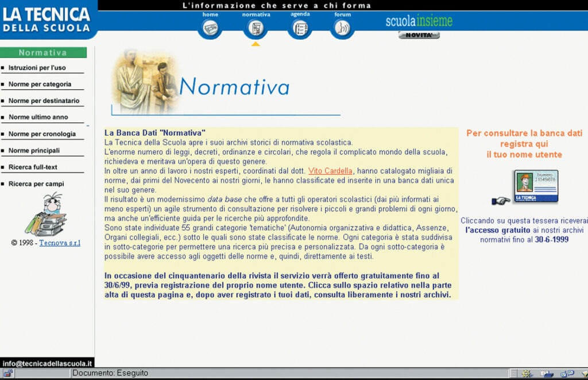588x380 pixels.
Task: Open the normativa section icon
Action: (256, 28)
